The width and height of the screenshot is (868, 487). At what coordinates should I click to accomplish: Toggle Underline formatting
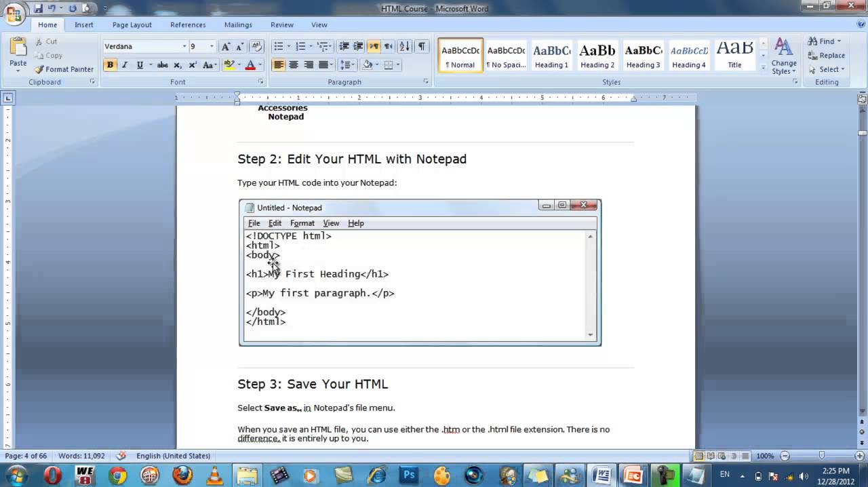click(x=140, y=65)
